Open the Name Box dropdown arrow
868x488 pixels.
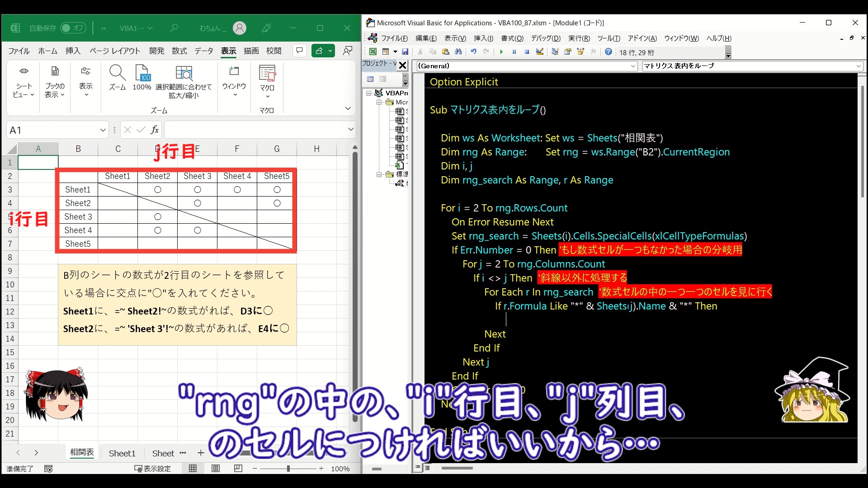pos(103,130)
